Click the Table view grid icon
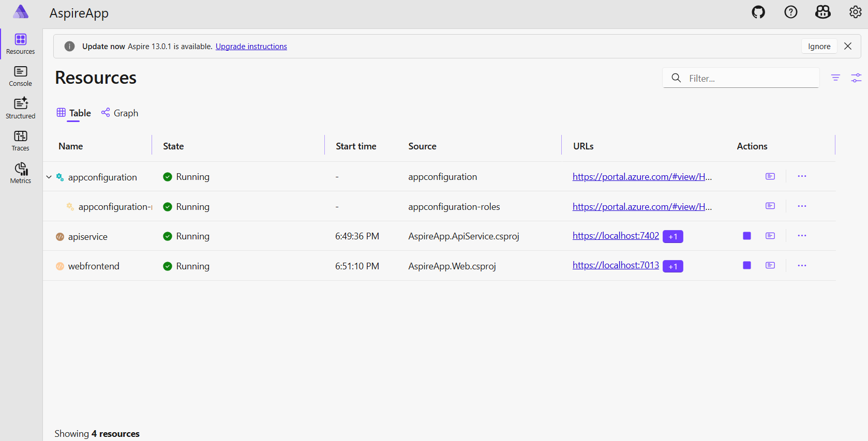Screen dimensions: 868x441 click(x=61, y=112)
